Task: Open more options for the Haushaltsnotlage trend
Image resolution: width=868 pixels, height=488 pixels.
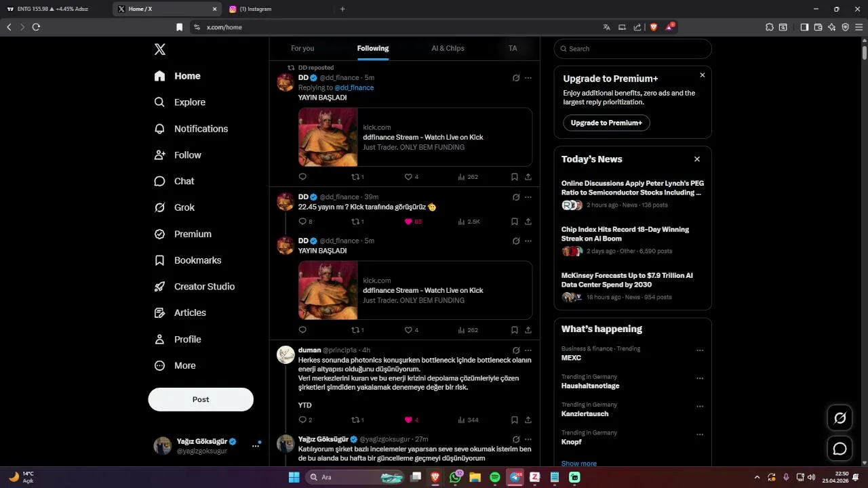Action: pyautogui.click(x=700, y=379)
